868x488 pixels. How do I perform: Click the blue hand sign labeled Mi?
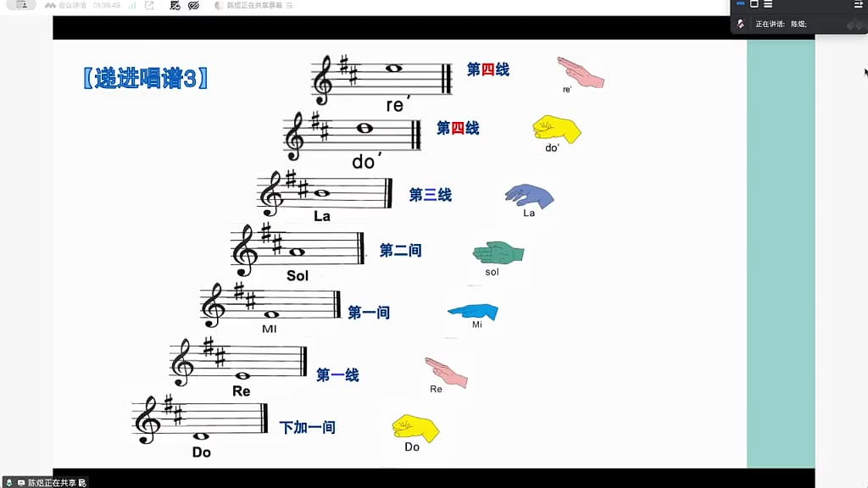pos(473,312)
